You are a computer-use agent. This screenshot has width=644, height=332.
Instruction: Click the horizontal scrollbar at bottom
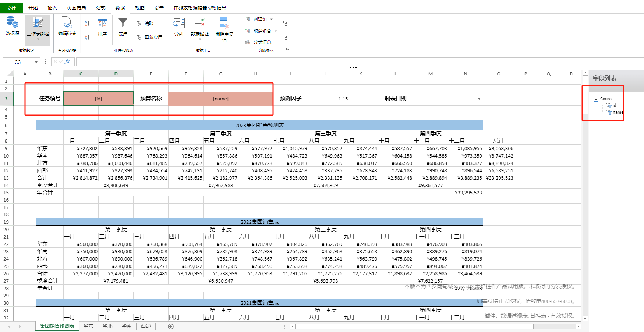(414, 326)
